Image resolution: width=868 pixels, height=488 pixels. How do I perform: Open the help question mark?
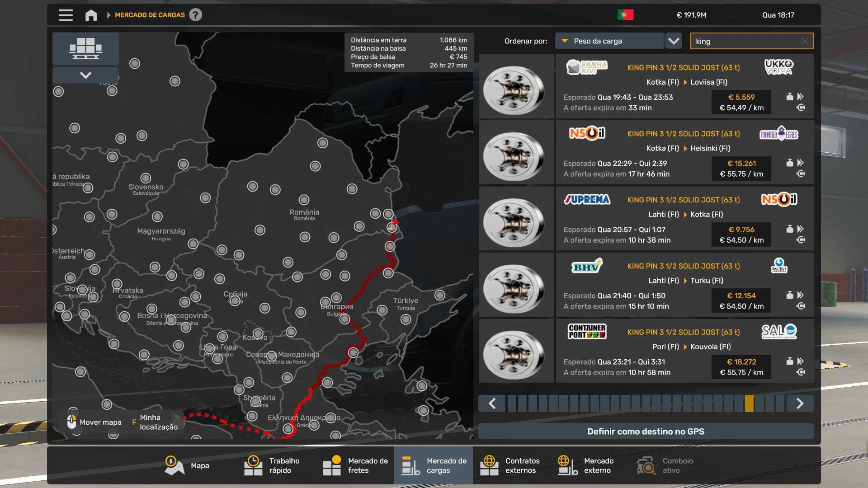click(x=195, y=15)
